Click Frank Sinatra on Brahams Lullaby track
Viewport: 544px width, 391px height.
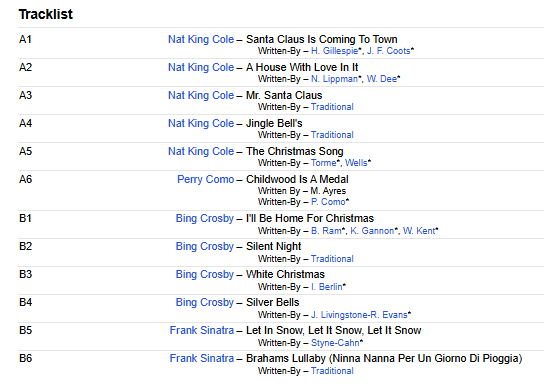[x=202, y=359]
